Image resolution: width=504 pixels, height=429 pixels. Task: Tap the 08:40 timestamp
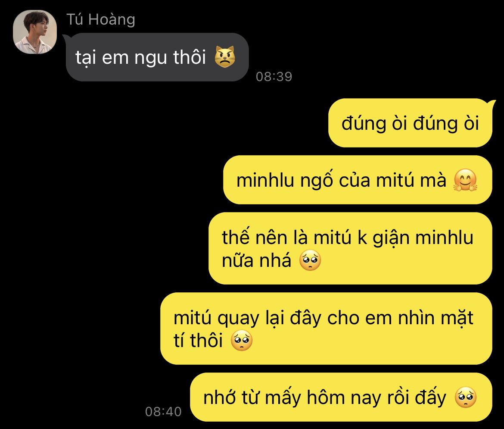[163, 412]
